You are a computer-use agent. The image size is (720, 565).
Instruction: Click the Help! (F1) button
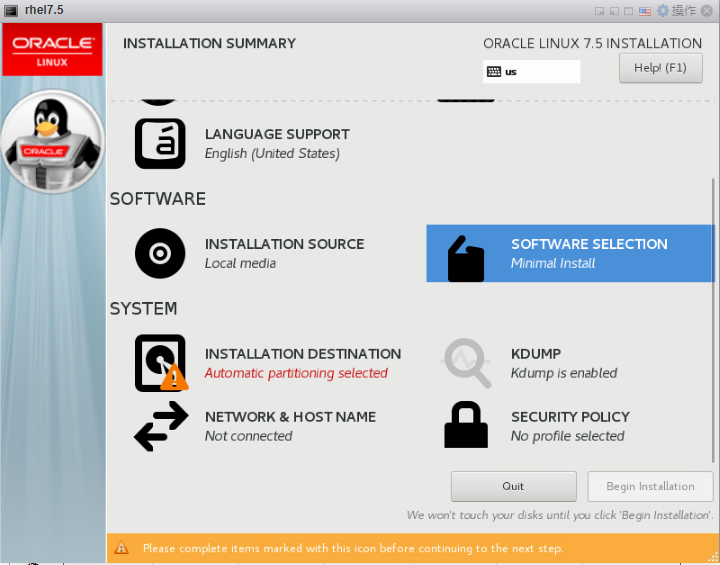click(x=660, y=68)
